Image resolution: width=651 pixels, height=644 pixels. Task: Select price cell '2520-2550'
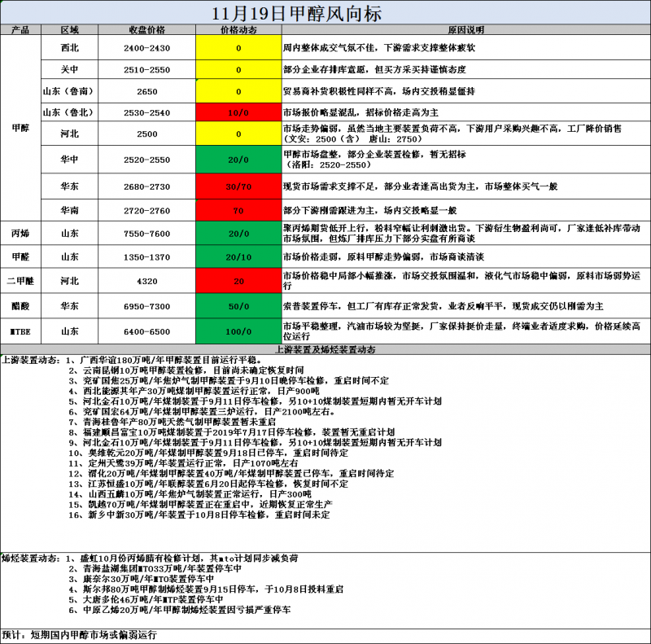[x=147, y=159]
